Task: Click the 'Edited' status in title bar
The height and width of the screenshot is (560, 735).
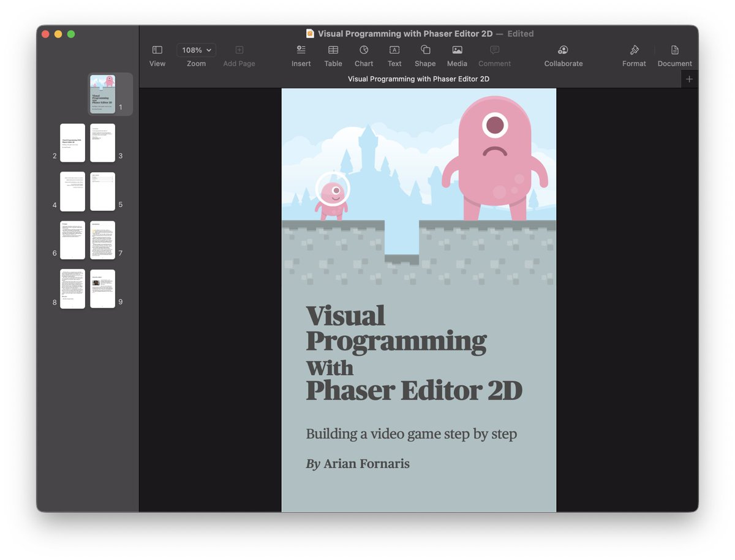Action: pos(521,34)
